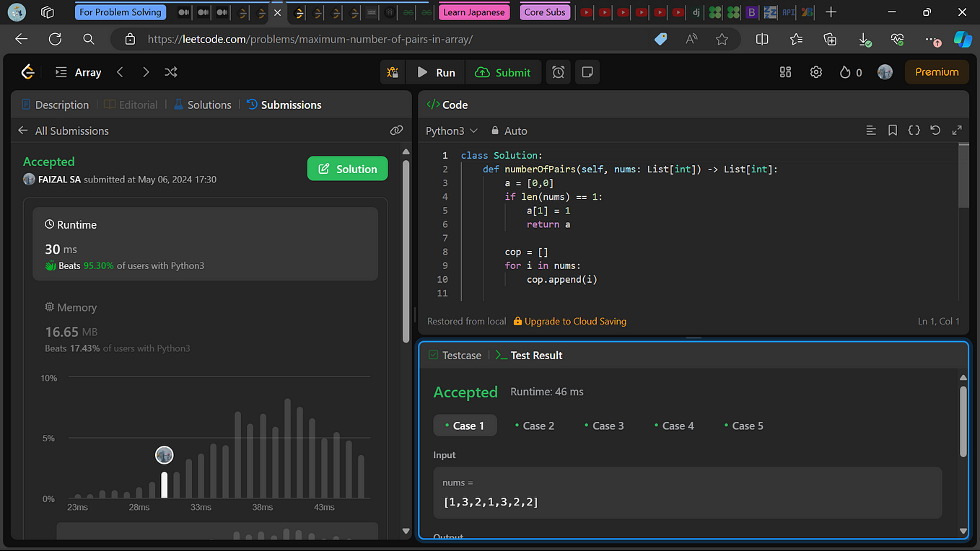Open the timer alarm clock icon
Viewport: 980px width, 551px height.
pos(559,72)
